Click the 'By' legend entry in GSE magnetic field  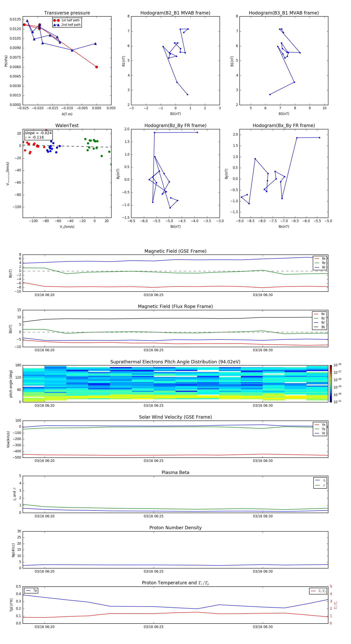click(x=320, y=263)
